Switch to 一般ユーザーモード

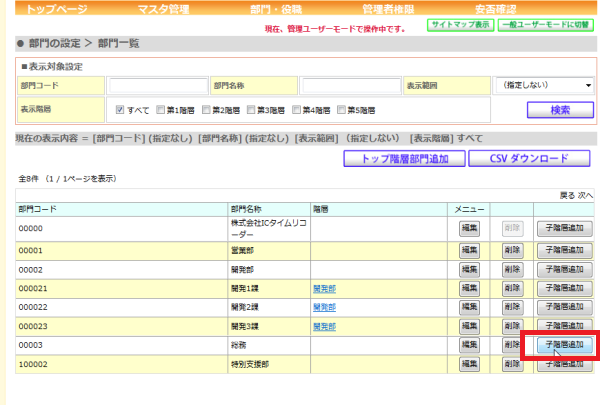tap(546, 25)
